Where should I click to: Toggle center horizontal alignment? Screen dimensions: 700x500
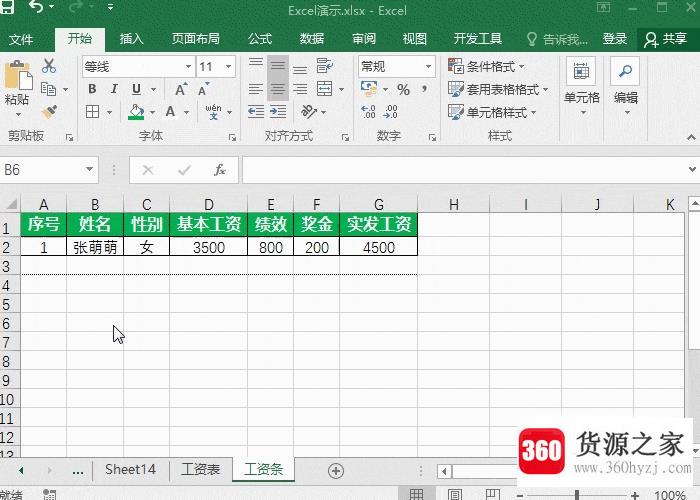pyautogui.click(x=278, y=89)
